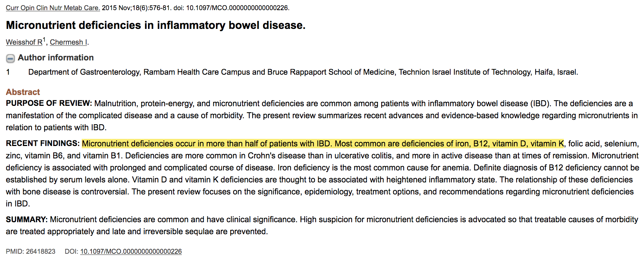Screen dimensions: 644x259
Task: Click the superscript 1 after Weisshof R
Action: (44, 40)
